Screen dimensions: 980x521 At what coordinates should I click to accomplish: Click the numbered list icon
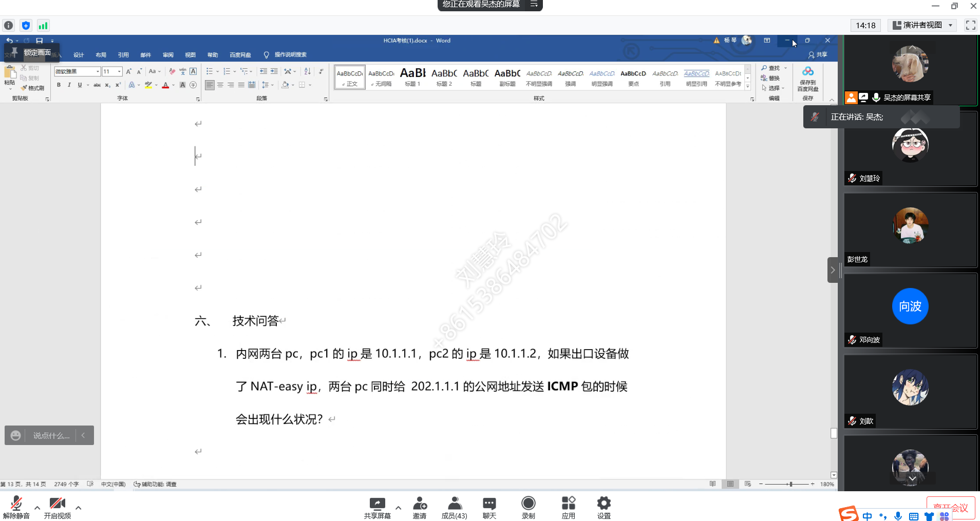click(x=227, y=71)
